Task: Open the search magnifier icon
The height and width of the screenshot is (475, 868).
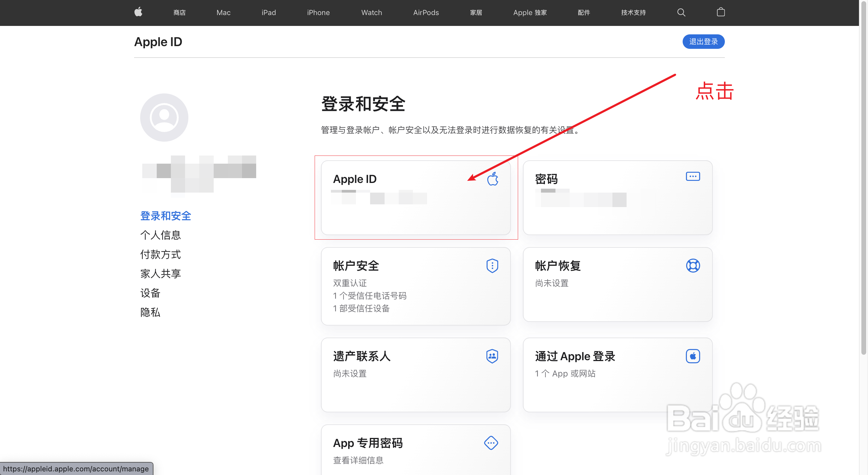Action: click(681, 12)
